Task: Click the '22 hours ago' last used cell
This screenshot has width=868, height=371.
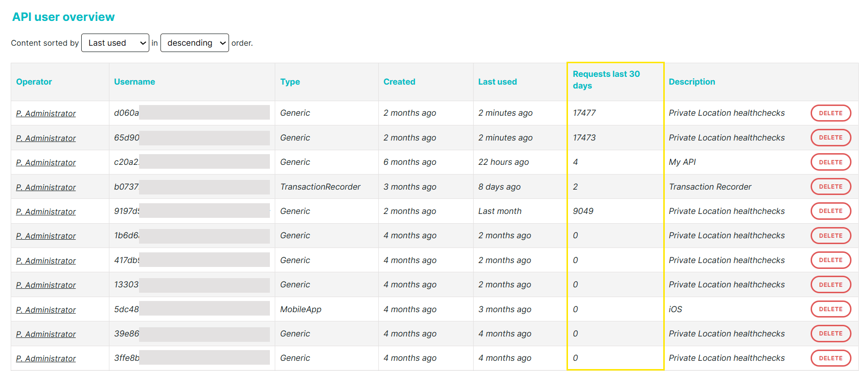Action: coord(503,162)
